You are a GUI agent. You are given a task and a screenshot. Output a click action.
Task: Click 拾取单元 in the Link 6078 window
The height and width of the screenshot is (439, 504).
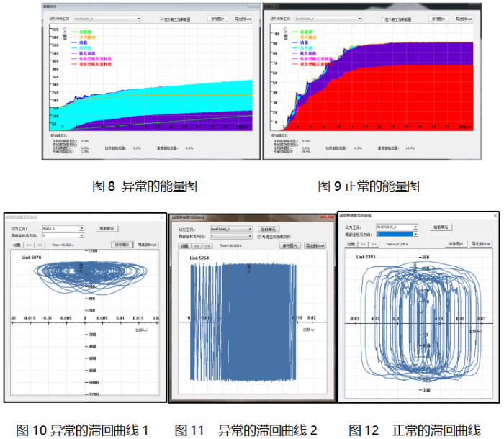[x=105, y=228]
